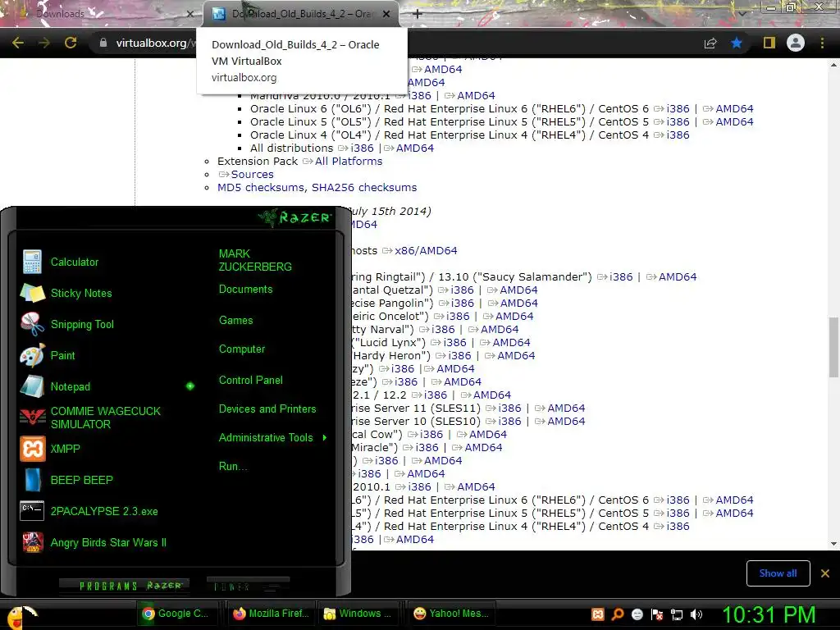Click the browser back arrow
This screenshot has height=630, width=840.
(18, 43)
